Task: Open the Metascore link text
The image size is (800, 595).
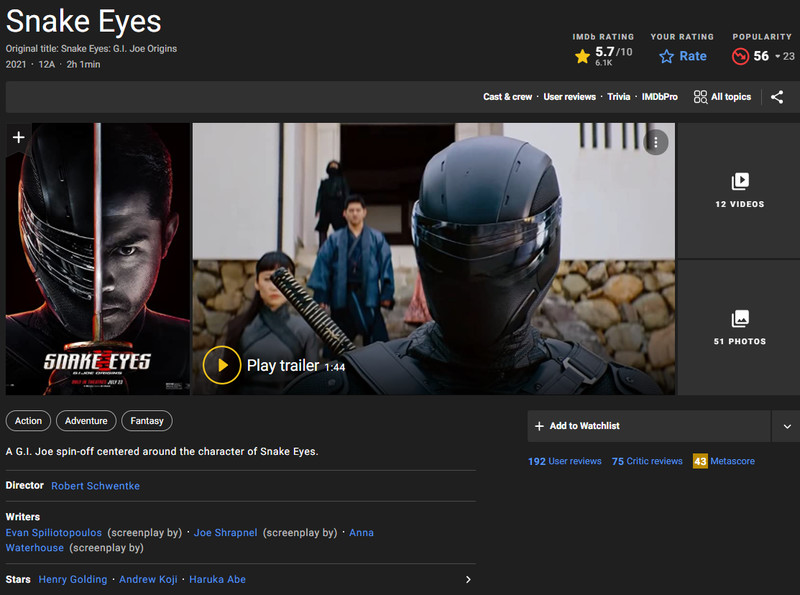Action: [x=732, y=461]
